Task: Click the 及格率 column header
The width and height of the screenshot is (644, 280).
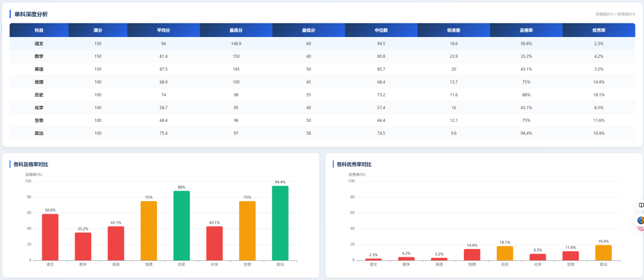Action: [x=526, y=30]
